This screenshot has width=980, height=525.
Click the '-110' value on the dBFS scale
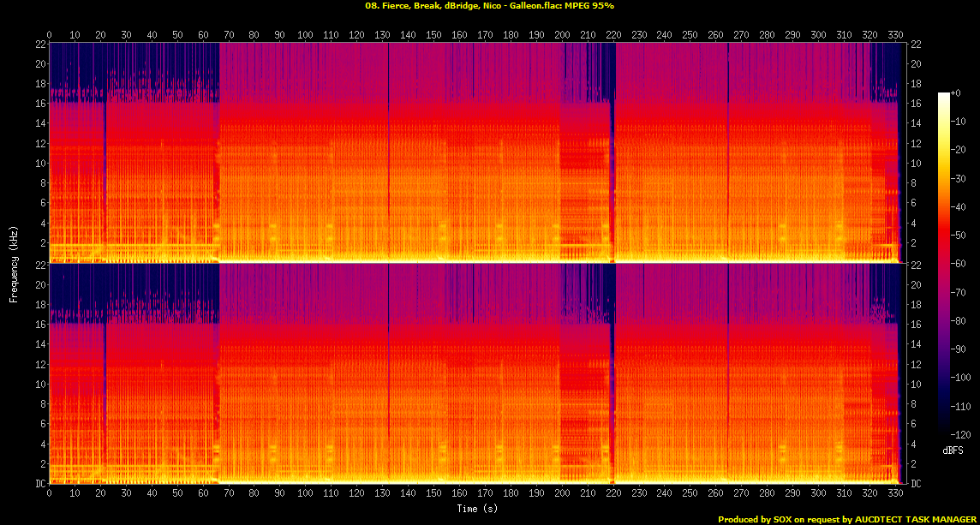(959, 406)
